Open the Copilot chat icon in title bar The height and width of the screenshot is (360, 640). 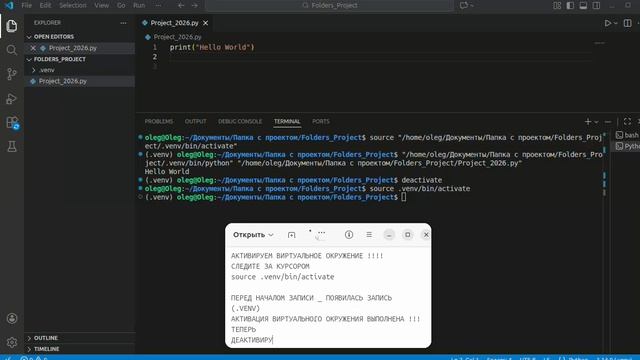point(464,5)
